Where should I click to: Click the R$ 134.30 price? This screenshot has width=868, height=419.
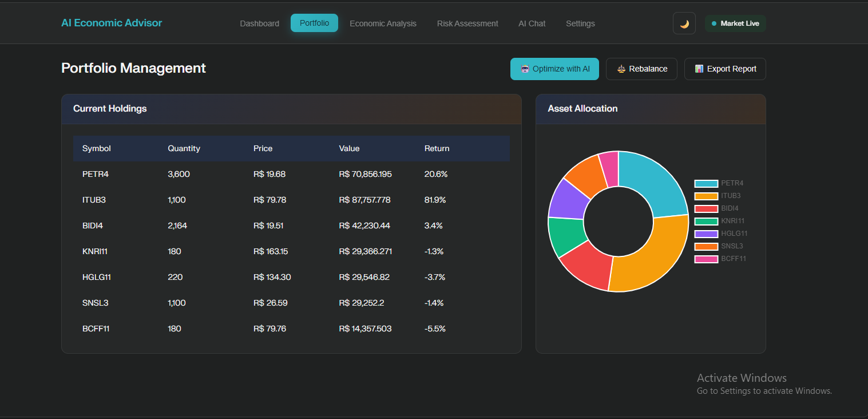272,278
